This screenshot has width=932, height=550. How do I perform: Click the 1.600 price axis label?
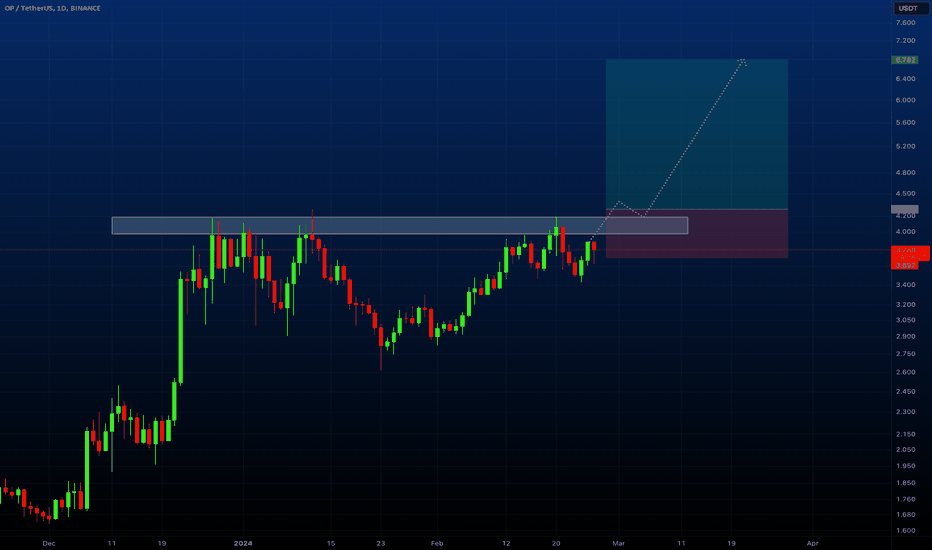pos(905,530)
